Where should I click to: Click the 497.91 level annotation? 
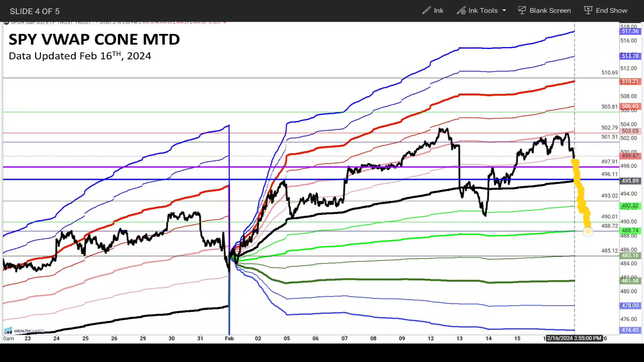pyautogui.click(x=609, y=162)
